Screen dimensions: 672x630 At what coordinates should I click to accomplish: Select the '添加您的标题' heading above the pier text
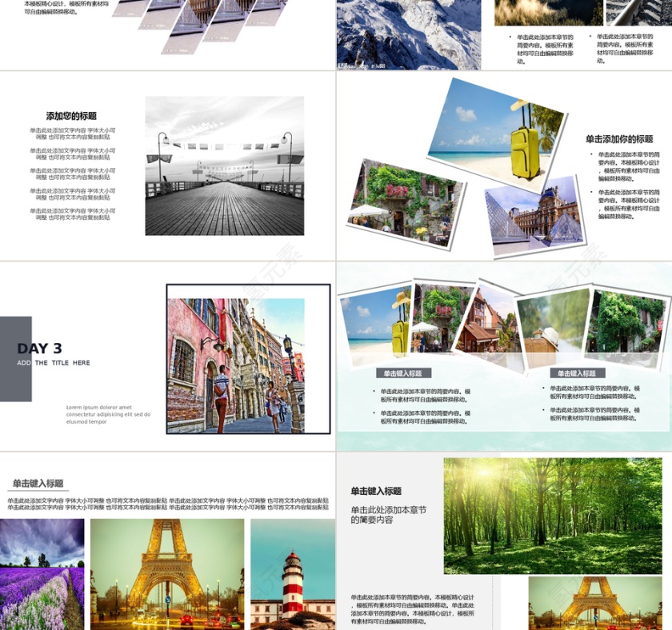coord(71,116)
